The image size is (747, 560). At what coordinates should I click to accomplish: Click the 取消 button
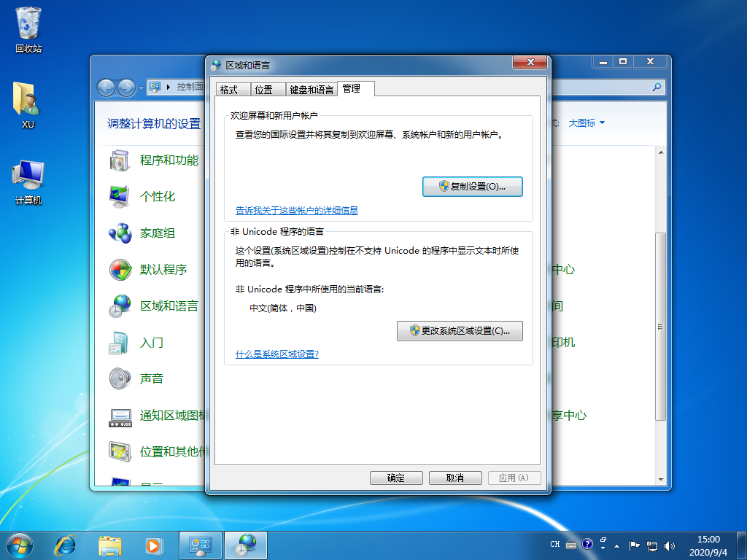(x=455, y=478)
